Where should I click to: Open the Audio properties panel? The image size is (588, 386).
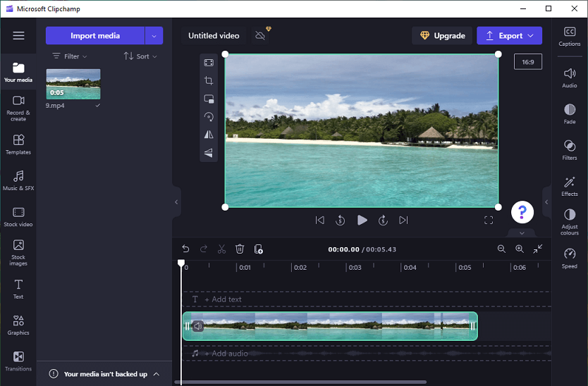(x=569, y=77)
